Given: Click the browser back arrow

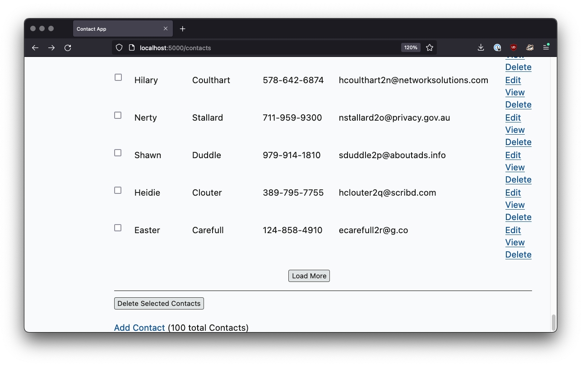Looking at the screenshot, I should click(35, 47).
